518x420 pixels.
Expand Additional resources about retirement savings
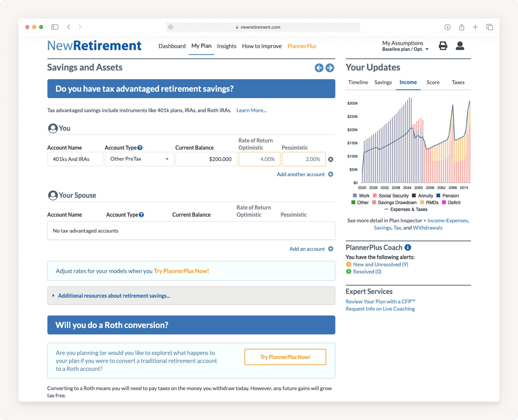point(114,296)
